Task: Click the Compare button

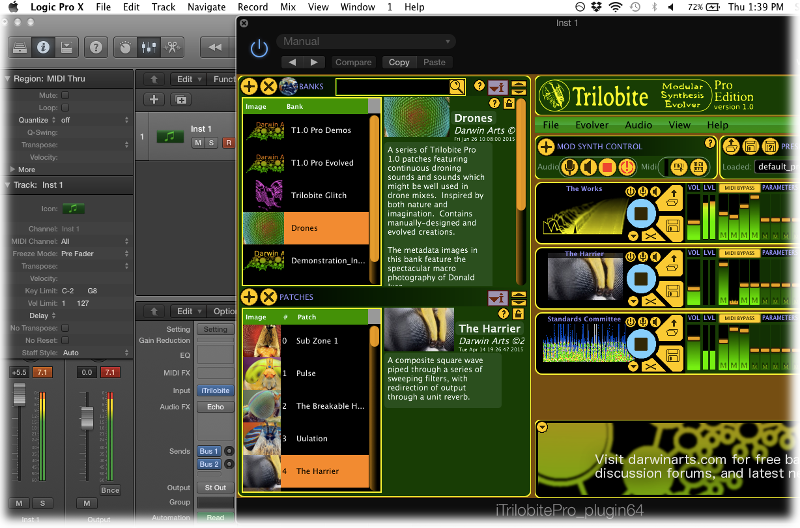Action: click(353, 62)
